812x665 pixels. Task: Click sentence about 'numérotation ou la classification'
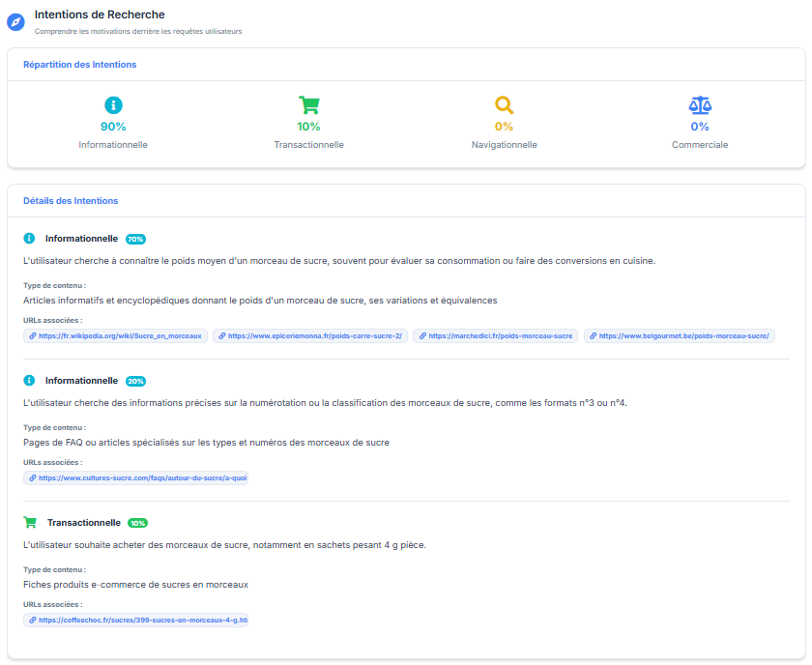pos(325,403)
